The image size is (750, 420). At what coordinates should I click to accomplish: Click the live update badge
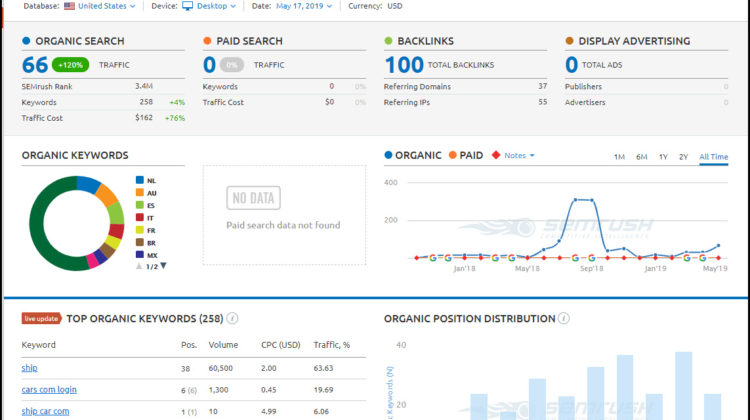42,319
